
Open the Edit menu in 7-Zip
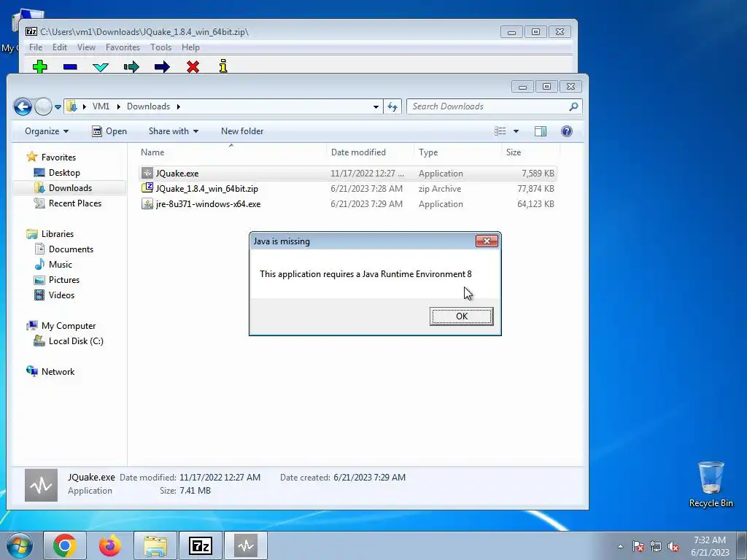[x=60, y=47]
